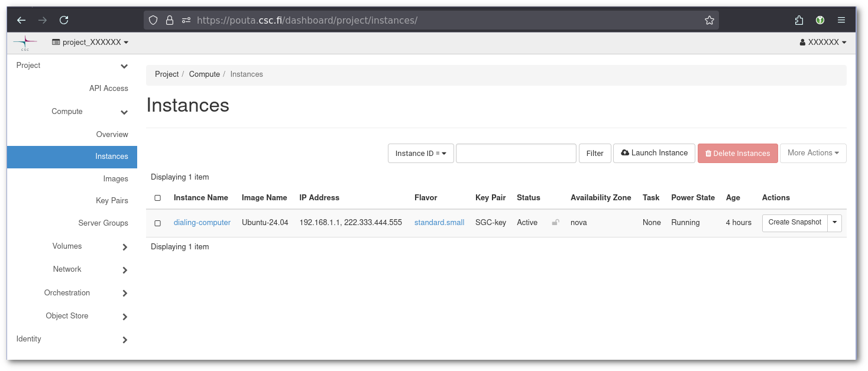Bookmark page with the star icon
Image resolution: width=868 pixels, height=371 pixels.
[x=710, y=20]
